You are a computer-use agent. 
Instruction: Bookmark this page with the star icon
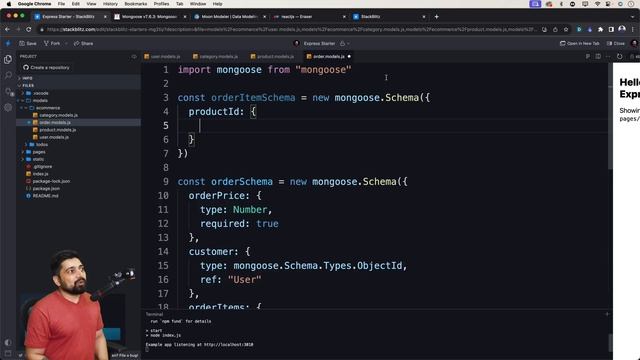[566, 29]
